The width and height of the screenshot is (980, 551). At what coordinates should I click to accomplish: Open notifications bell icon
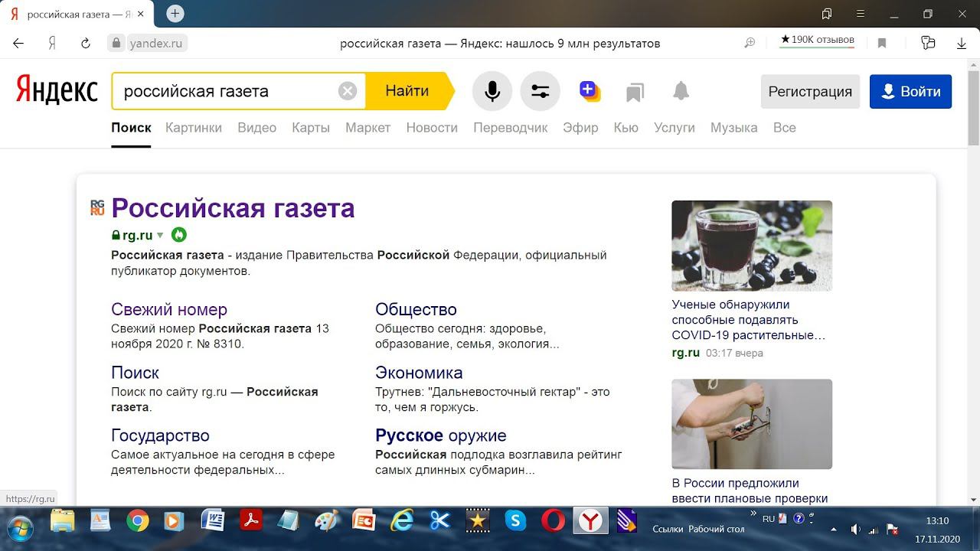pos(681,91)
